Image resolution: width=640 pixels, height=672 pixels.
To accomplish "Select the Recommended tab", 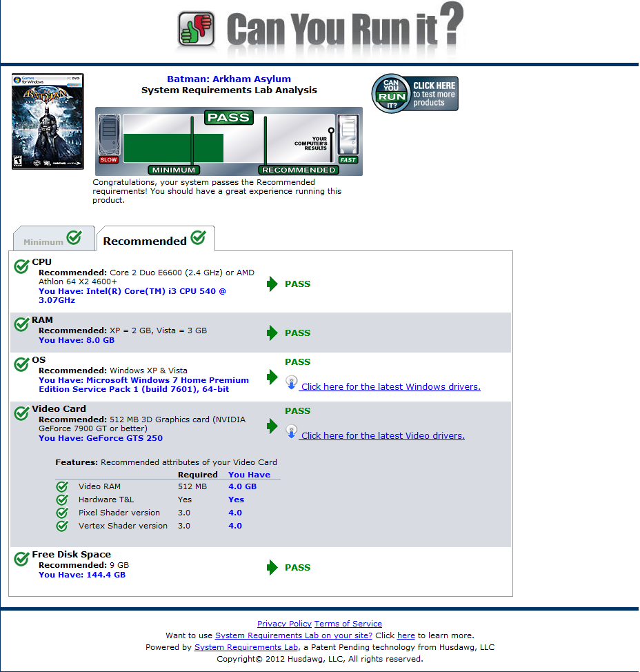I will 155,238.
